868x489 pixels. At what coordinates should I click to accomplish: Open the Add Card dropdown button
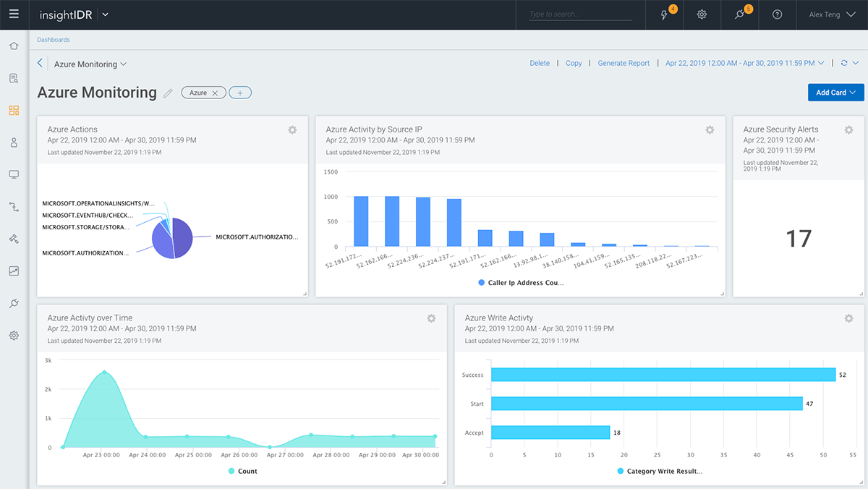click(836, 93)
